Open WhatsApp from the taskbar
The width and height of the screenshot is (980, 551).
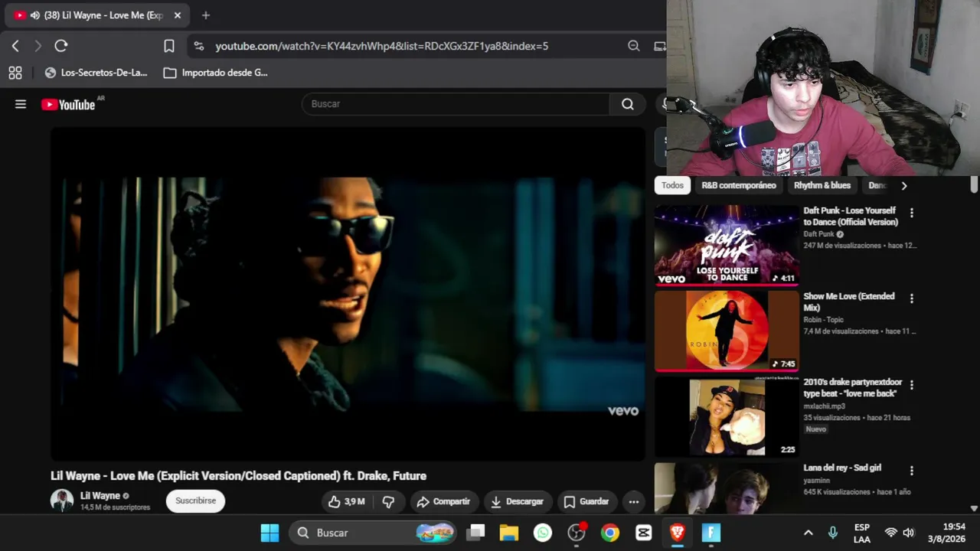tap(543, 533)
